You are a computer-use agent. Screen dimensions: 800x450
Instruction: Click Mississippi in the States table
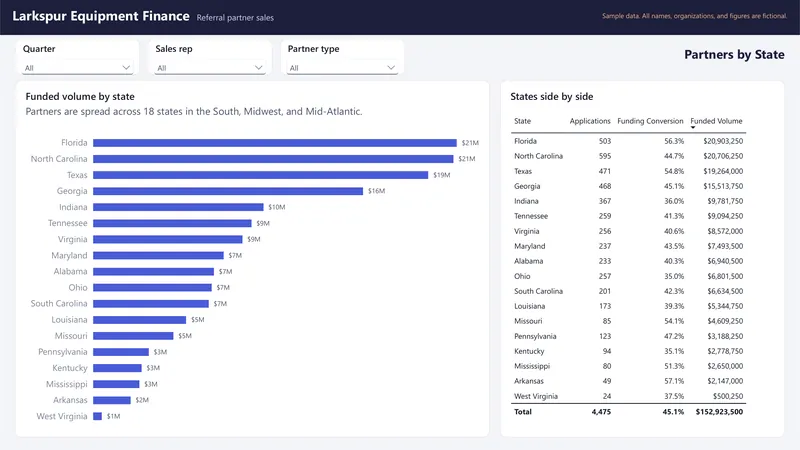click(532, 366)
